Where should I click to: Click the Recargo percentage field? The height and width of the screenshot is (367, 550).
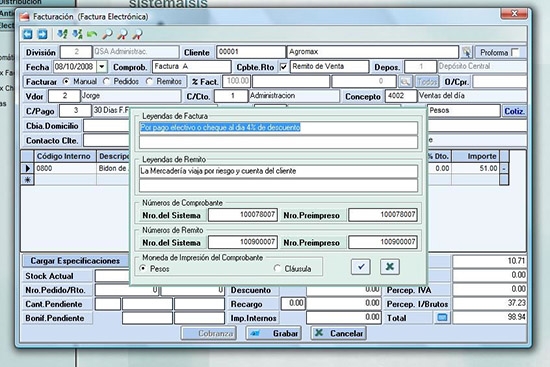293,303
